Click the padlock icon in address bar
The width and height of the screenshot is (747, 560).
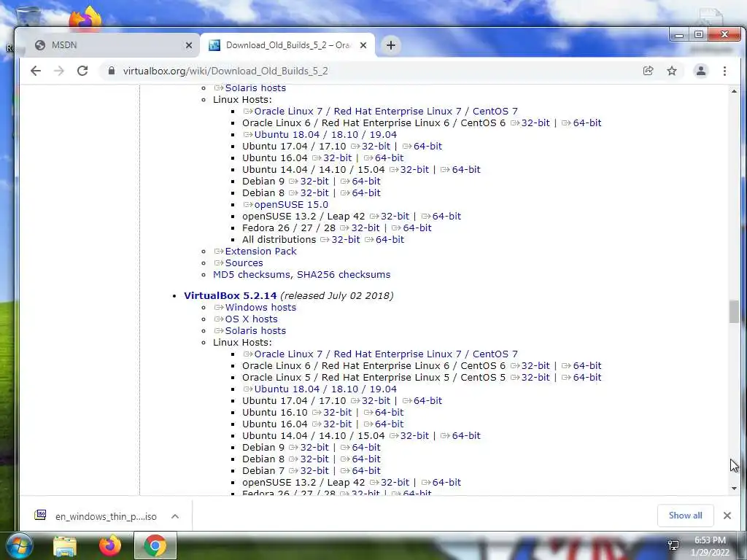[112, 71]
